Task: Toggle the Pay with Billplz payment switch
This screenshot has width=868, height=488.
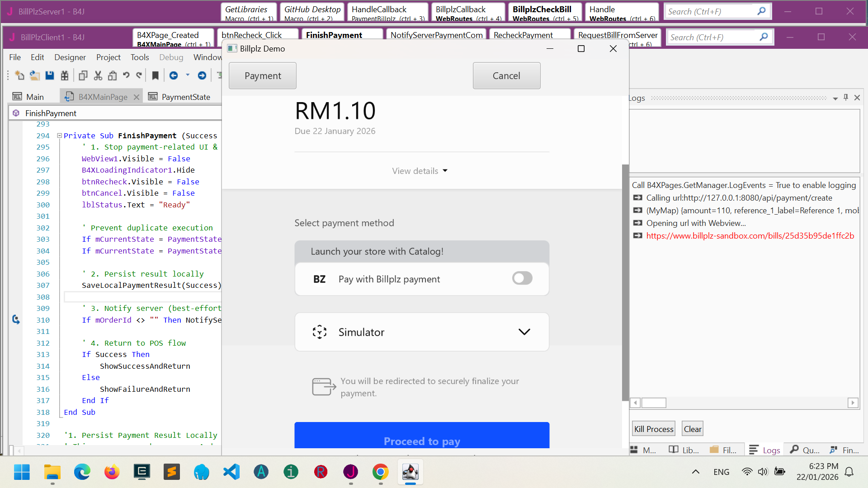Action: 522,278
